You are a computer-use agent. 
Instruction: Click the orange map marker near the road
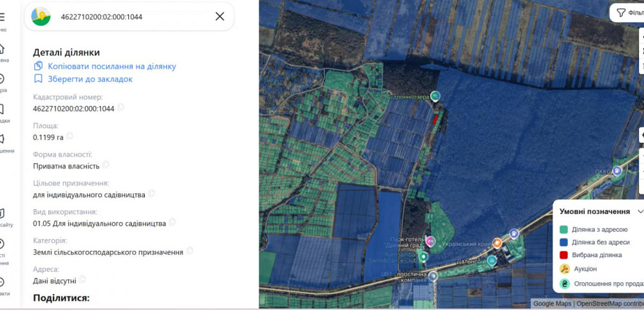click(497, 243)
